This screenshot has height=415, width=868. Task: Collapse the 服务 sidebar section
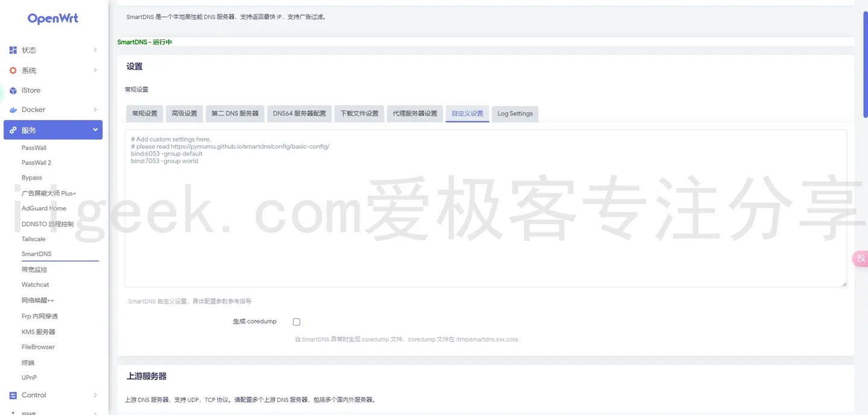[x=53, y=129]
